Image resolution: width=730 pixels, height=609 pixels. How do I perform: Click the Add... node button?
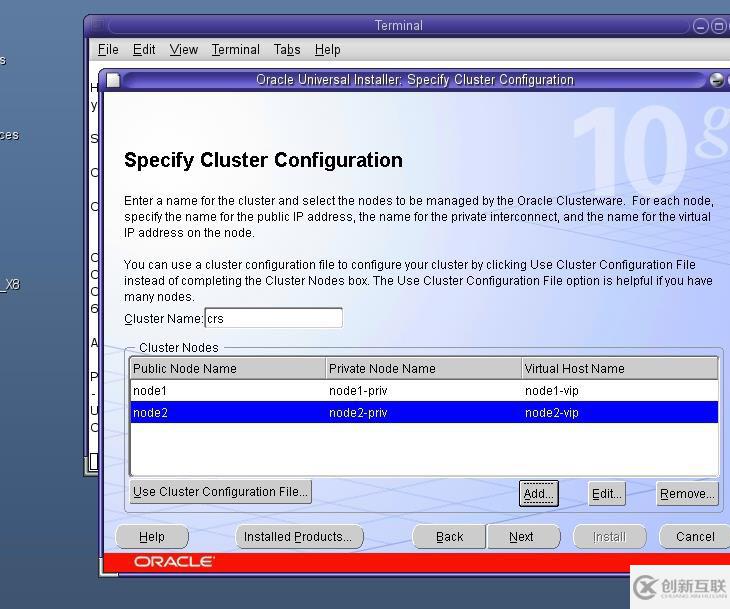click(x=539, y=494)
